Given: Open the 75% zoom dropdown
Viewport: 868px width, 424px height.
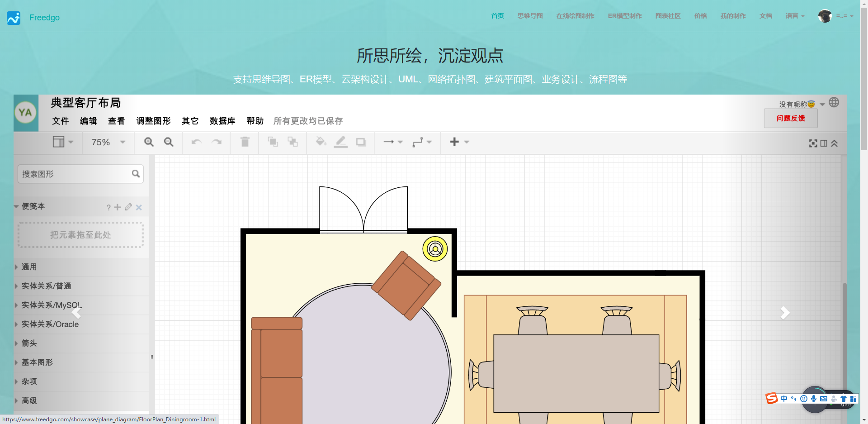Looking at the screenshot, I should point(108,142).
